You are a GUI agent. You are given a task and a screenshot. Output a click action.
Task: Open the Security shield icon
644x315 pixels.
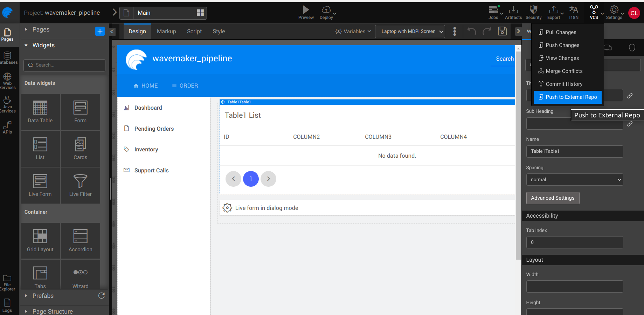533,10
